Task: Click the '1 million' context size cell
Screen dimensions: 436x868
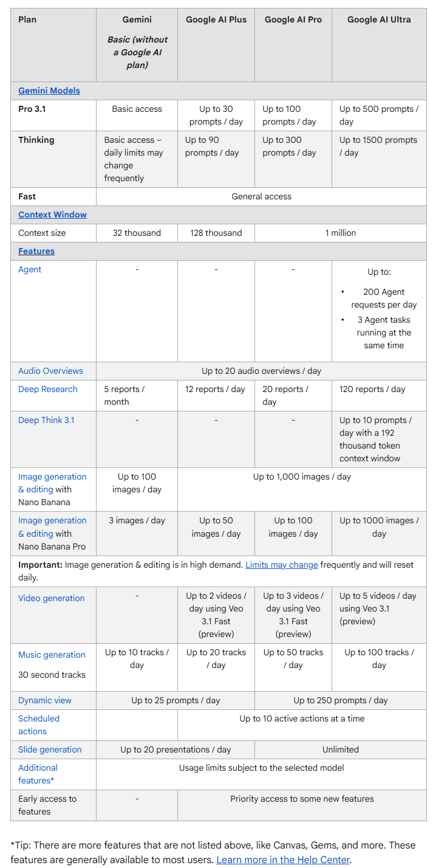Action: (341, 233)
